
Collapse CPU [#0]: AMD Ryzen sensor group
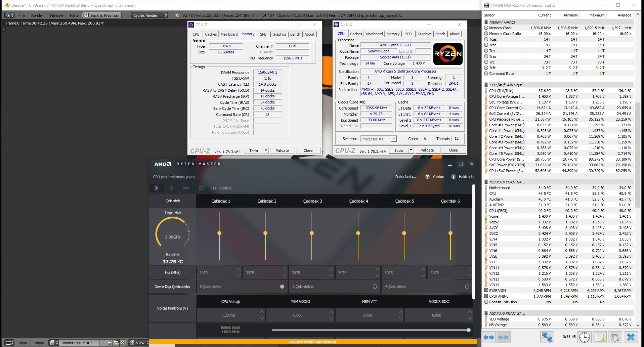coord(486,85)
